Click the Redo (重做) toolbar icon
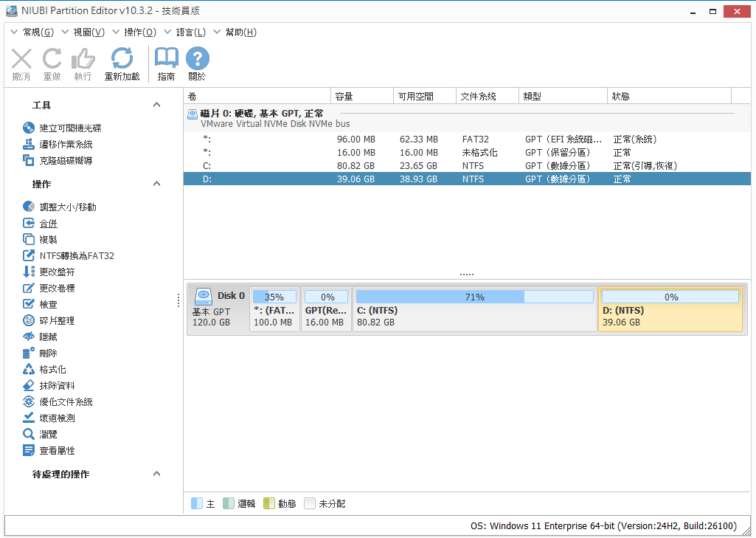Viewport: 756px width, 538px height. coord(52,59)
